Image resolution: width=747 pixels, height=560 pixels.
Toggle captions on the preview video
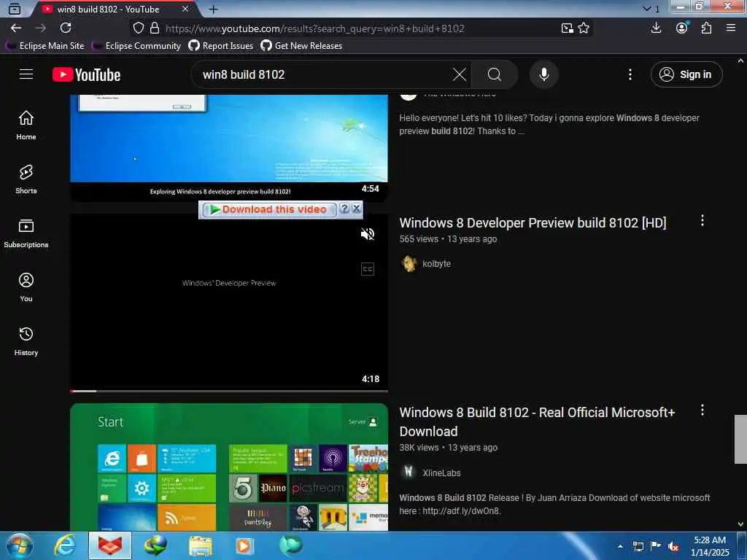[x=368, y=269]
